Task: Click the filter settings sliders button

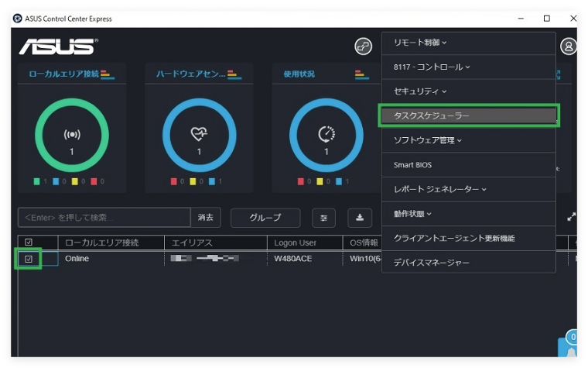Action: (323, 218)
